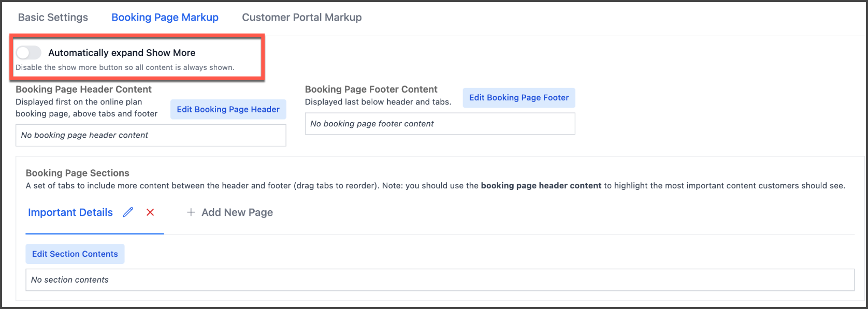
Task: Click the empty booking page header content box
Action: [x=151, y=135]
